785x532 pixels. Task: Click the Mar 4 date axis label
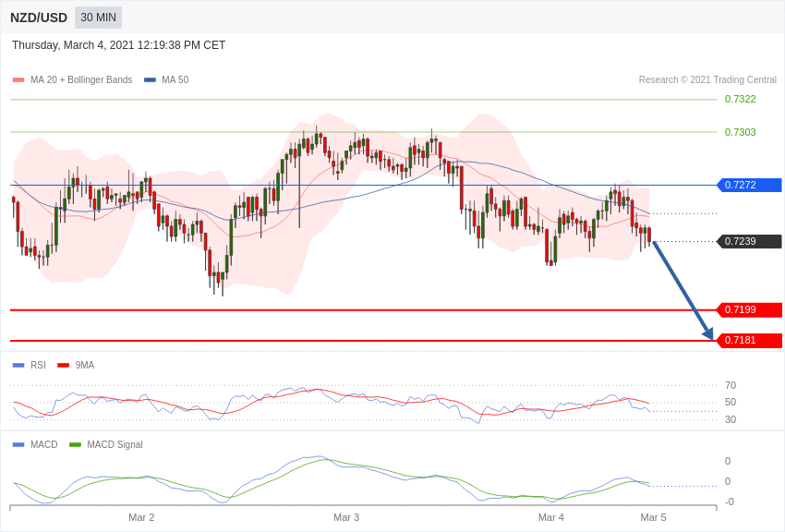pos(551,517)
